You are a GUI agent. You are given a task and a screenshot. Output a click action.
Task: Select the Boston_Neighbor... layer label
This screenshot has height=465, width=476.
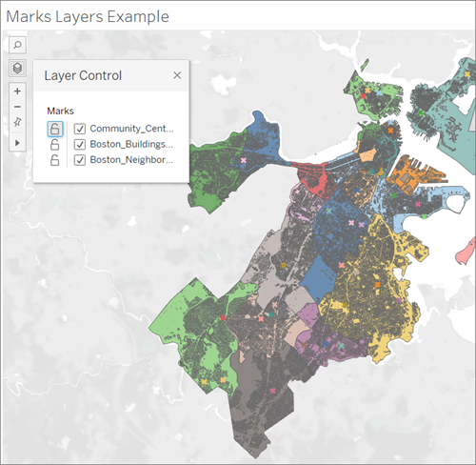[x=131, y=159]
